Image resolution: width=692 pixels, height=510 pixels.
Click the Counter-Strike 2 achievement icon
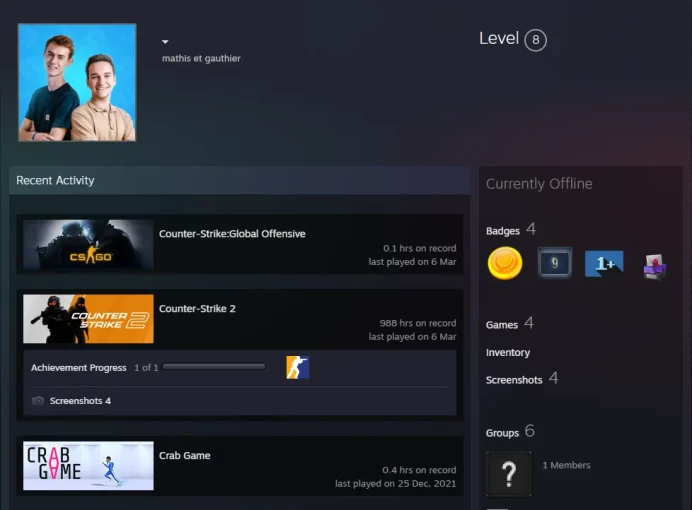coord(297,368)
